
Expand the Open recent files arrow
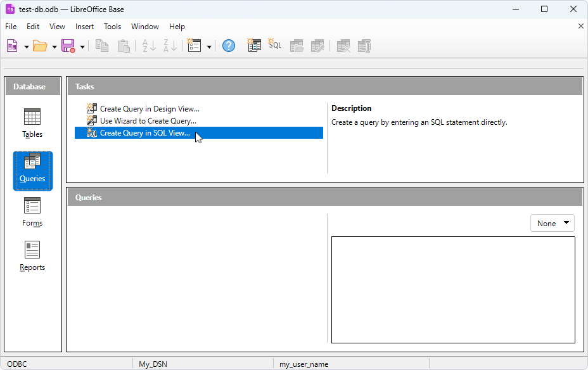tap(54, 47)
